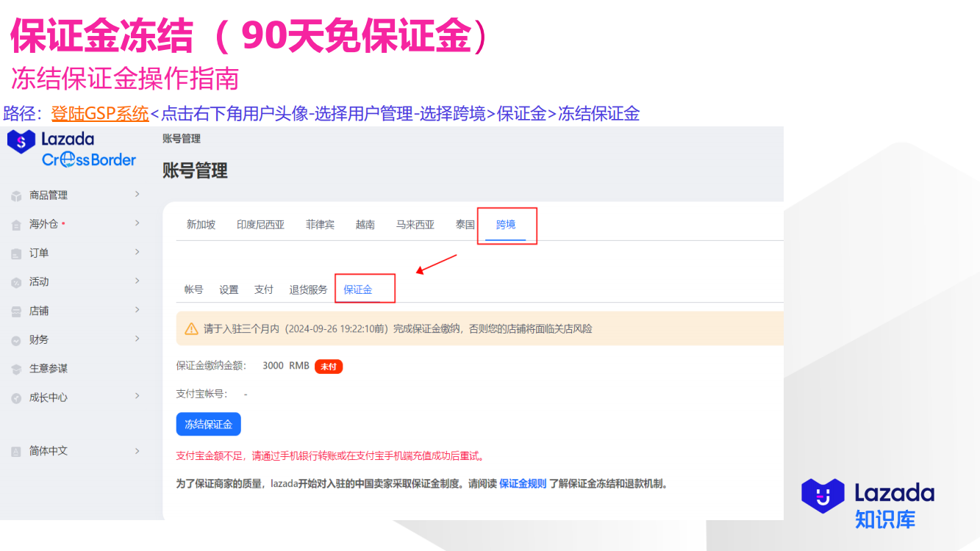Click the 请于入驻三个月内 warning notice text

click(398, 328)
